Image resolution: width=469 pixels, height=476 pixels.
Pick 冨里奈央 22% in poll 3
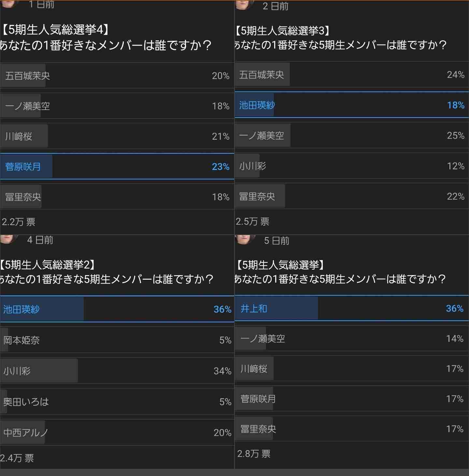coord(352,196)
